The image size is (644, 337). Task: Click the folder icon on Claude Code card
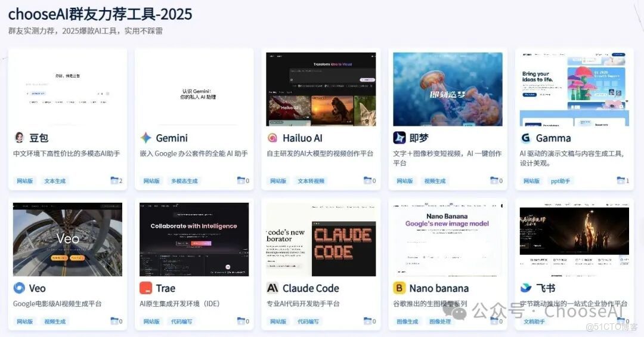tap(367, 320)
